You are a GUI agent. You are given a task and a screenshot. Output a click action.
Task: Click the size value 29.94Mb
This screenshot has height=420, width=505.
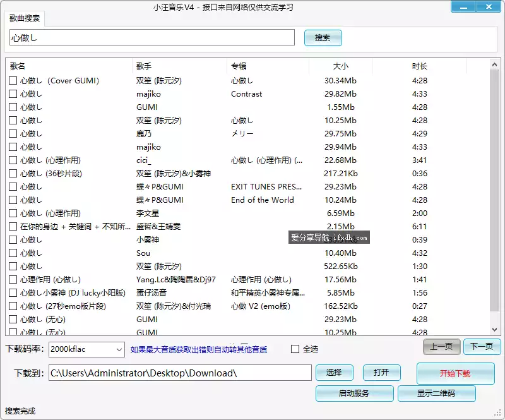(341, 147)
